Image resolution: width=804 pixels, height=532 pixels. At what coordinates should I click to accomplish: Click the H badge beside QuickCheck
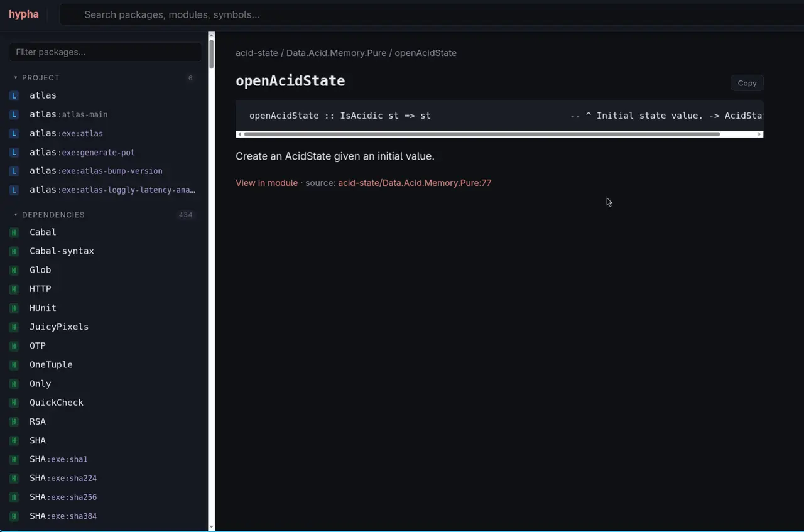tap(14, 403)
